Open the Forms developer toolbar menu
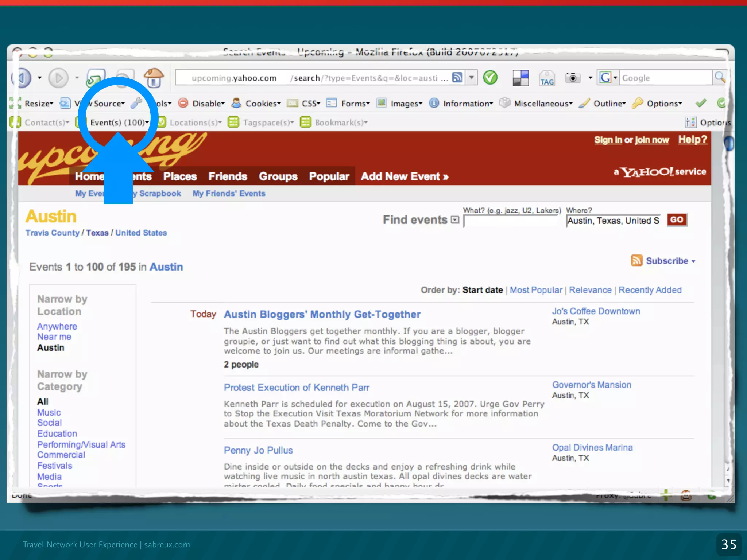747x560 pixels. tap(348, 104)
